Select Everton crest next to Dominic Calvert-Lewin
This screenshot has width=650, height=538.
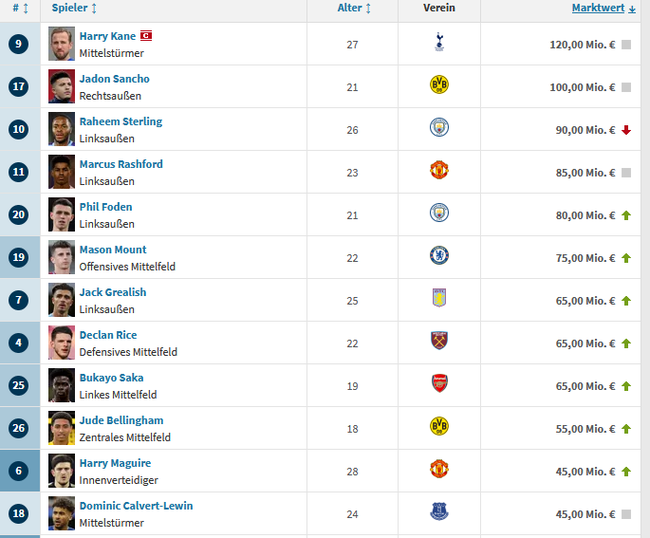coord(439,511)
